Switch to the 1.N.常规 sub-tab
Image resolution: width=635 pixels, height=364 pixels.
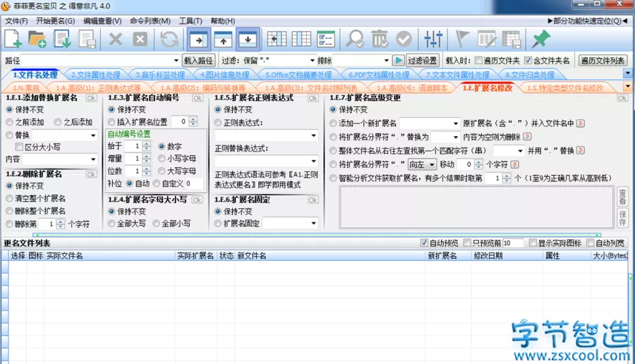coord(26,88)
